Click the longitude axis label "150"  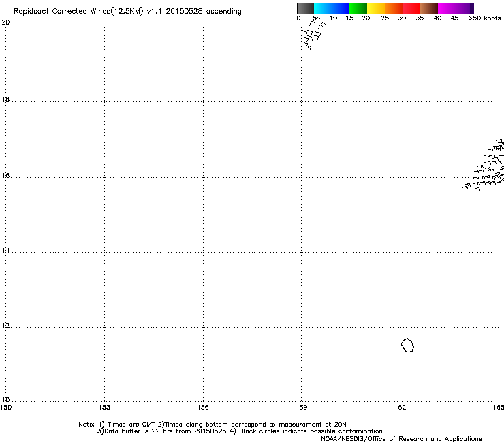point(5,408)
